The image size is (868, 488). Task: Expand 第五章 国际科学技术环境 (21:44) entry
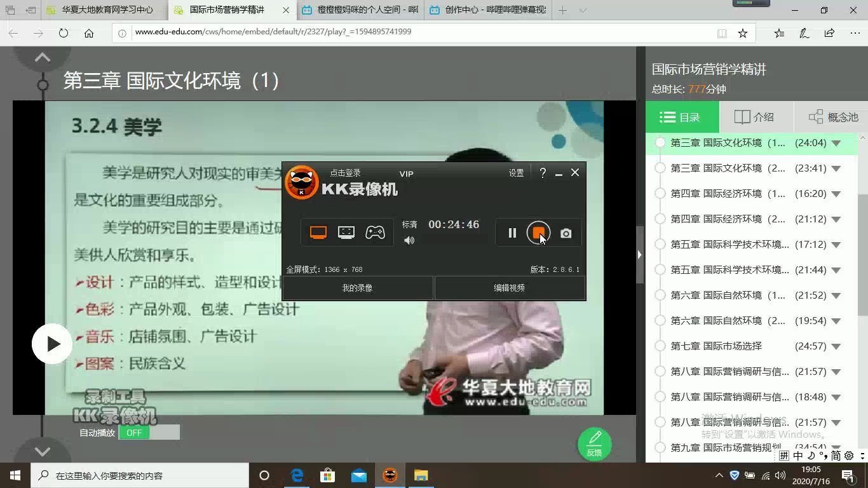pos(836,270)
